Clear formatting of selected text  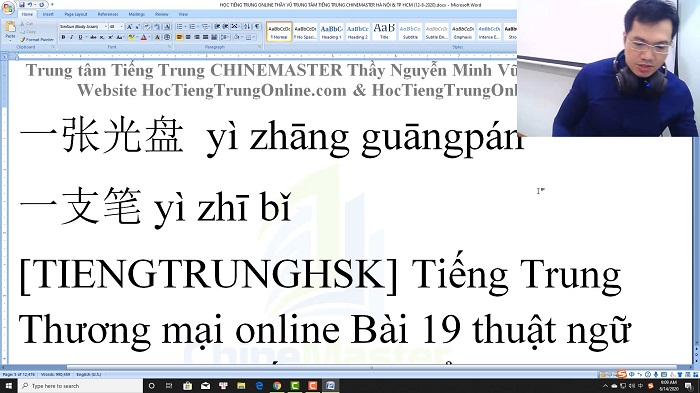pos(147,26)
